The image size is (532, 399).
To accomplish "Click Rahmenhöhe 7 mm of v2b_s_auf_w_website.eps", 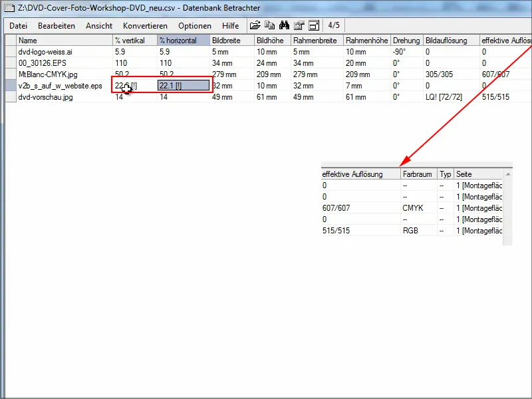I will tap(354, 86).
